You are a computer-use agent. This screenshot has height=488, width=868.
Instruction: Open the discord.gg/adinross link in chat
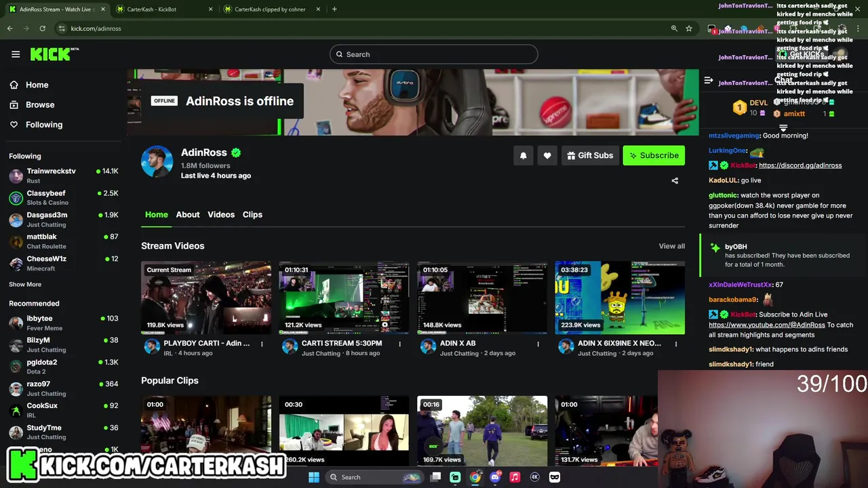pos(800,165)
